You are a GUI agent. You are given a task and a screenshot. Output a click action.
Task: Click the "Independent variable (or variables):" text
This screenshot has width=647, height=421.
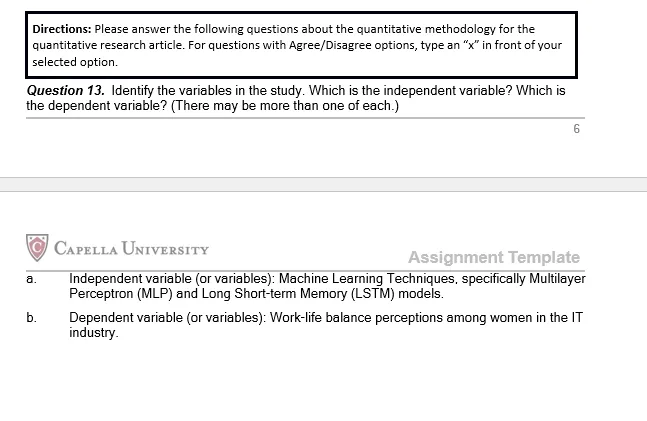click(172, 279)
